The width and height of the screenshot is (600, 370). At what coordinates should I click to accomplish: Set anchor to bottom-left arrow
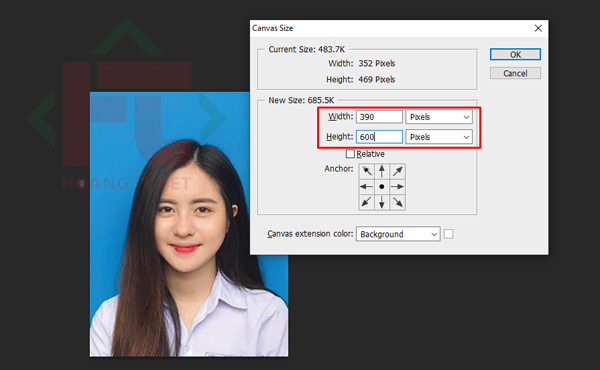click(x=366, y=202)
